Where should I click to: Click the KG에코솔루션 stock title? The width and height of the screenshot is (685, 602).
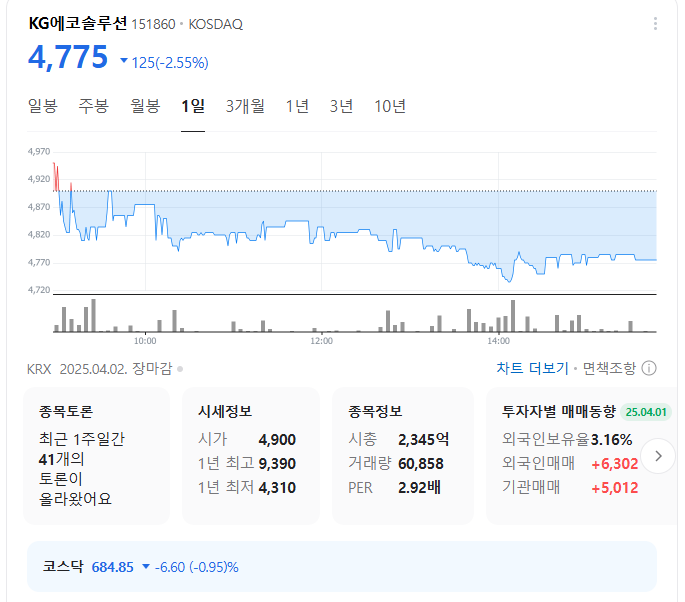coord(78,23)
